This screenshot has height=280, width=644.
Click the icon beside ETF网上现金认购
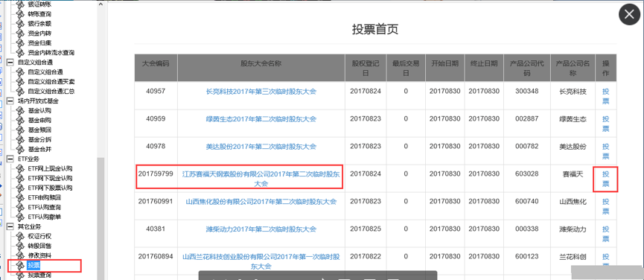[21, 168]
